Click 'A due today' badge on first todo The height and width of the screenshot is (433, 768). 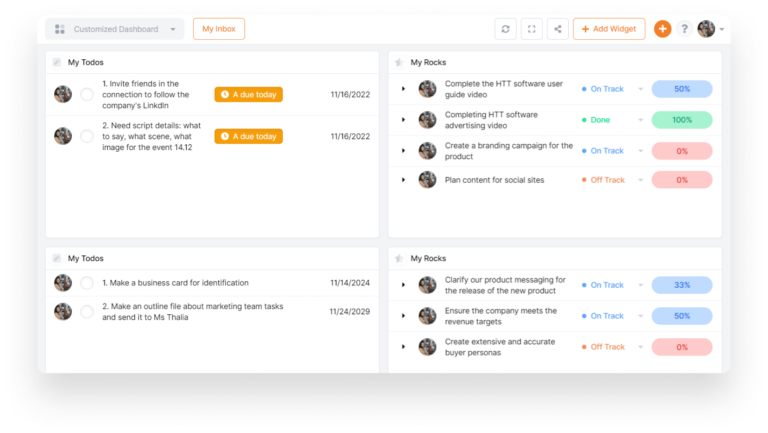coord(248,95)
